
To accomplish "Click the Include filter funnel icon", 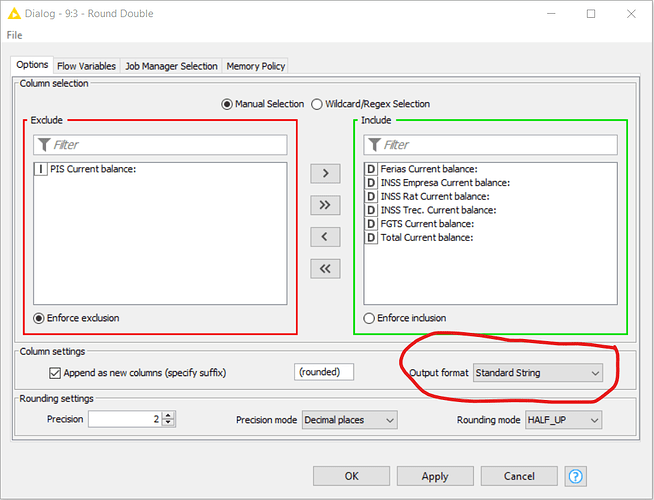I will (373, 145).
